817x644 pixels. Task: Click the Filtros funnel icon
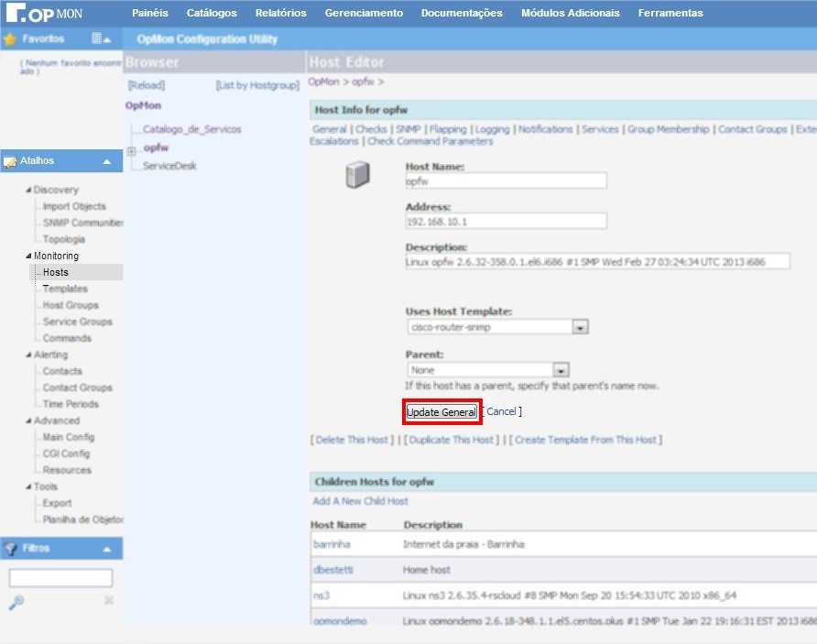10,549
